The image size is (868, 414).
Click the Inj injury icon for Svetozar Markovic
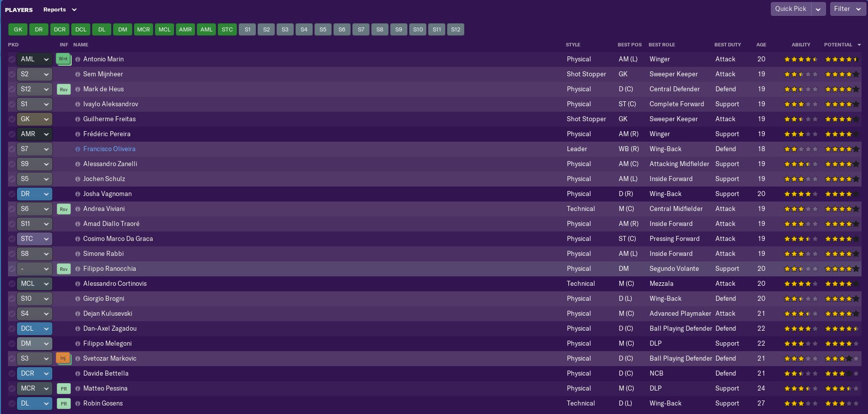[x=63, y=358]
